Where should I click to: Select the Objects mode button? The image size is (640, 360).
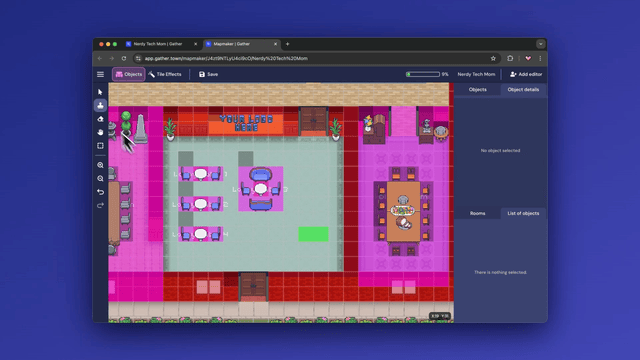point(129,74)
